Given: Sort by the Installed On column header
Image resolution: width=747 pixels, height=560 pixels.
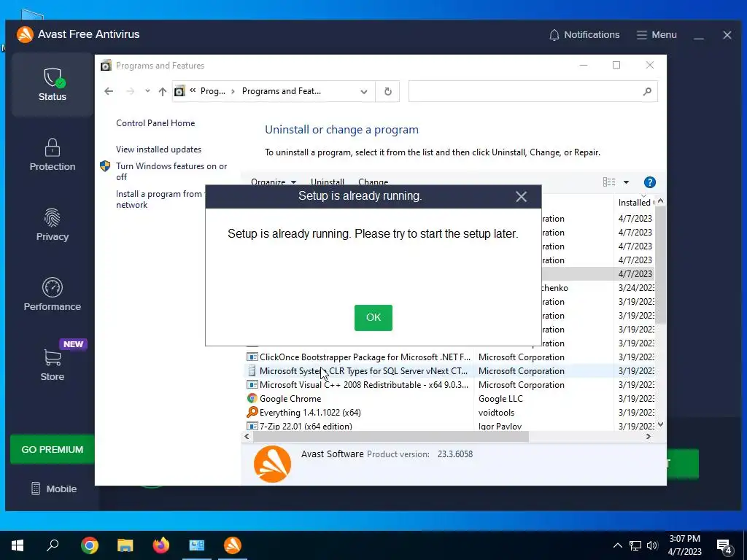Looking at the screenshot, I should tap(635, 203).
